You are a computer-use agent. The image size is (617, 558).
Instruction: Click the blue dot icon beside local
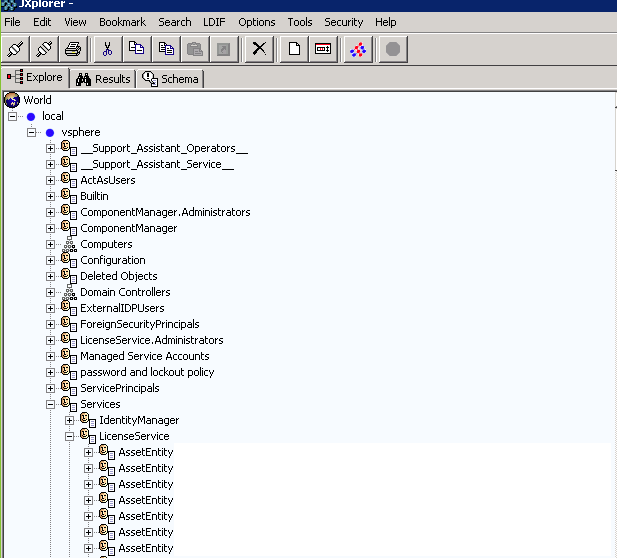tap(31, 116)
